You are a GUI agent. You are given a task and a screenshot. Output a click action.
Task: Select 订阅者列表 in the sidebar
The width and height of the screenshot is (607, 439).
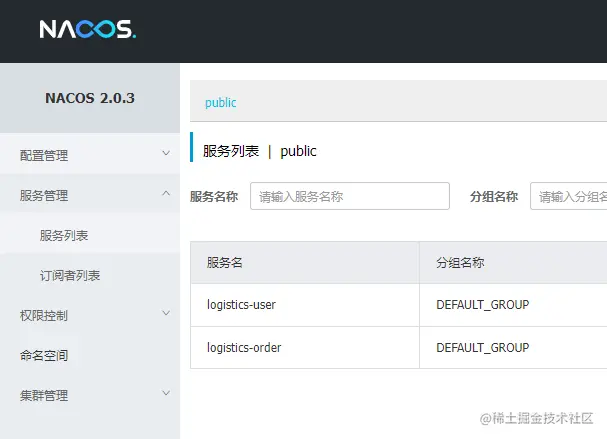(90, 275)
